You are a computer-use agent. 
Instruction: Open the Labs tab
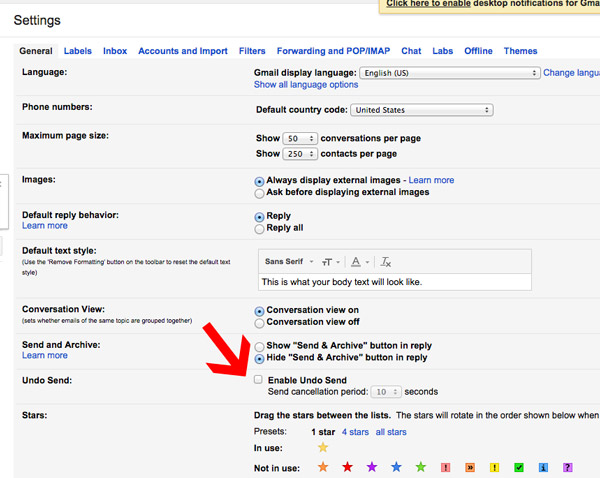(443, 51)
